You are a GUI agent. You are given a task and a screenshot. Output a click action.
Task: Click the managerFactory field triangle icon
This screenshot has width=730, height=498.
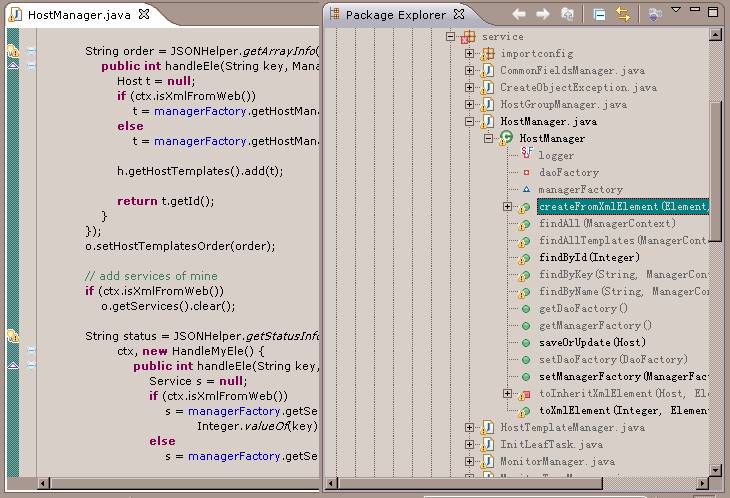pyautogui.click(x=526, y=189)
